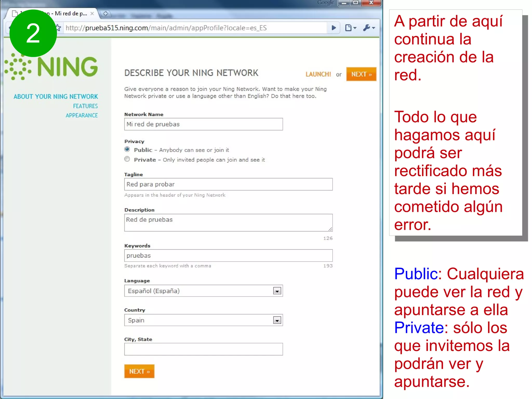Close the 'Mi red de p...' tab
532x399 pixels.
click(92, 14)
